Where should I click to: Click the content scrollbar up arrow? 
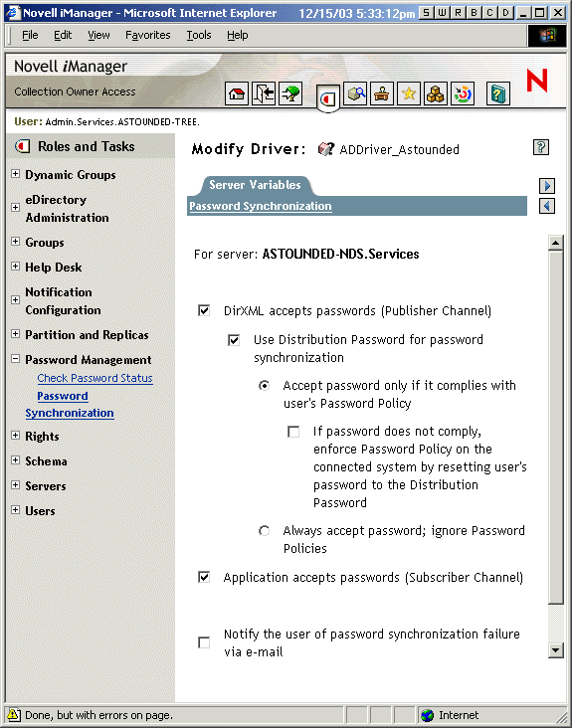[555, 243]
